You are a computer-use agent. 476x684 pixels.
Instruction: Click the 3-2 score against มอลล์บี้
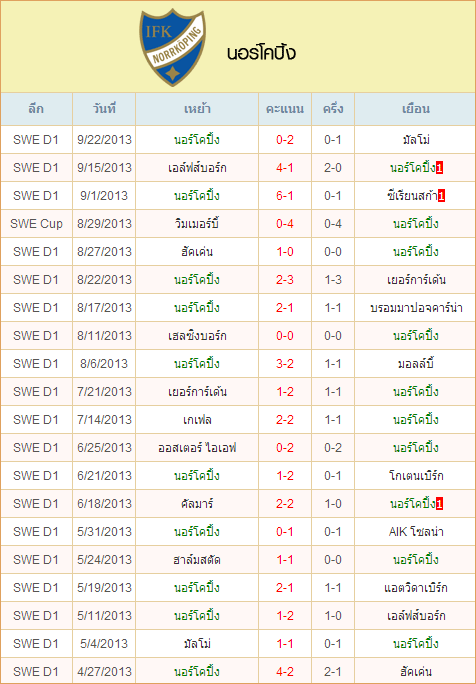[x=284, y=363]
